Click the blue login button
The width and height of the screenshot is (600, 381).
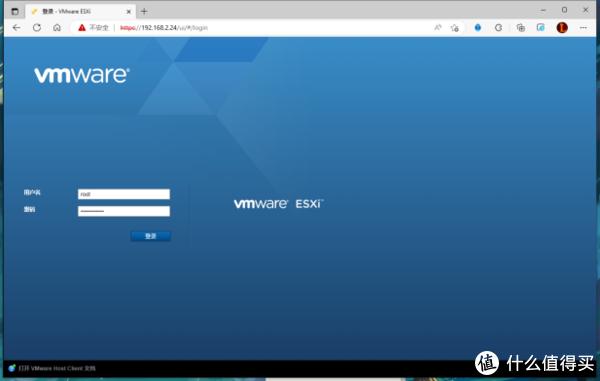pos(151,236)
